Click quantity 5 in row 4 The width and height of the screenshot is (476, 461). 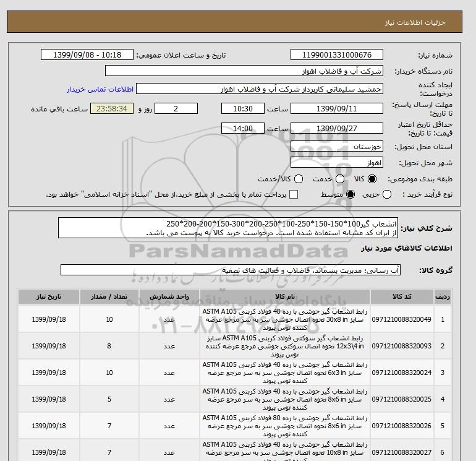tap(109, 399)
